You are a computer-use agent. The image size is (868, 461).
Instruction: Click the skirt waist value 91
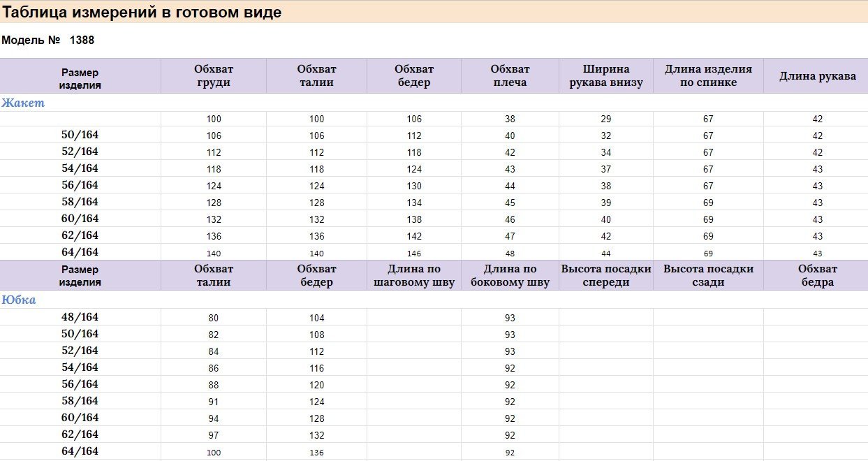214,402
